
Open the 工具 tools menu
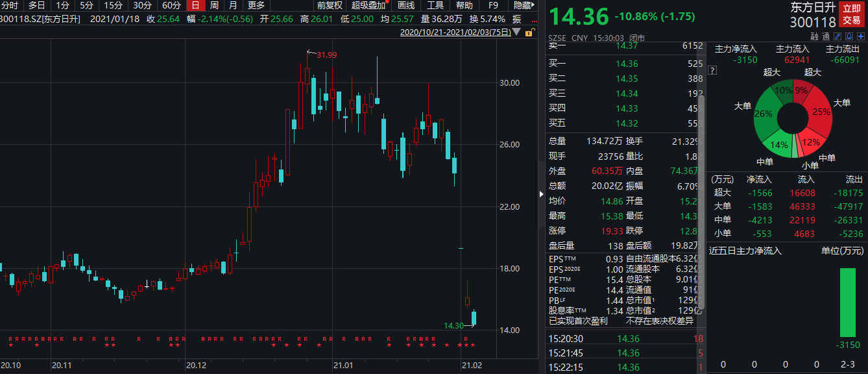[x=435, y=5]
